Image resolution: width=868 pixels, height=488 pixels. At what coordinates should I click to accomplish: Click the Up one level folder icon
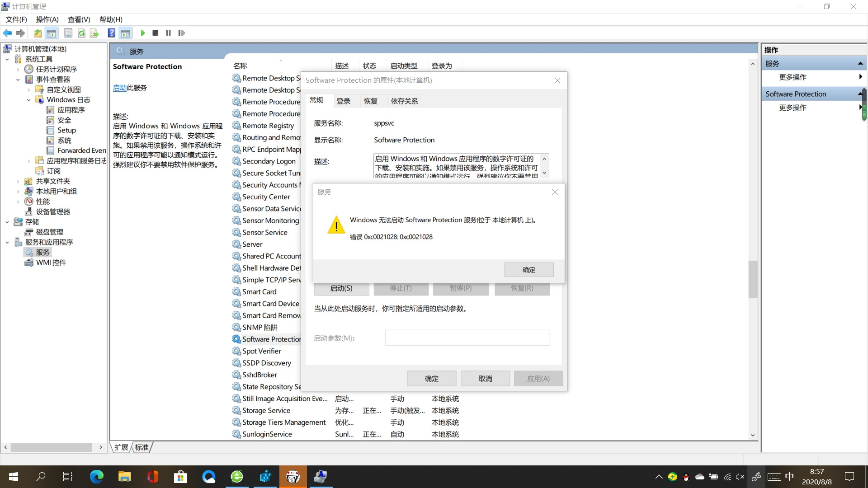pyautogui.click(x=38, y=33)
